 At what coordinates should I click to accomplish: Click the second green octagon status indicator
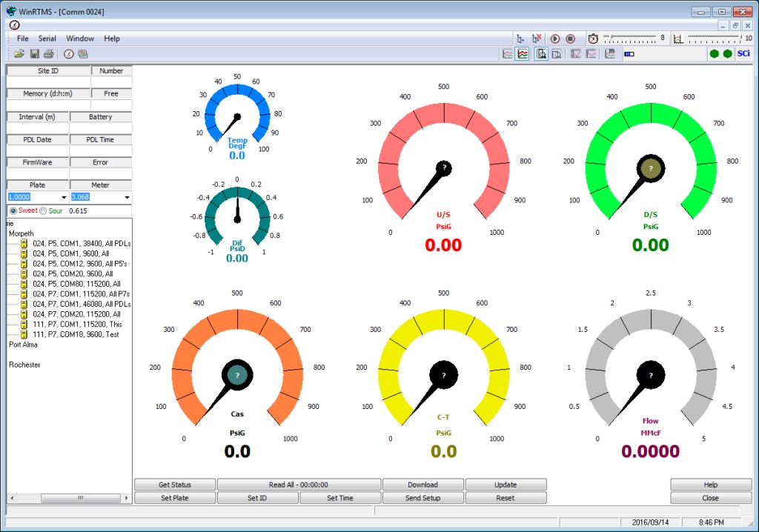tap(728, 54)
